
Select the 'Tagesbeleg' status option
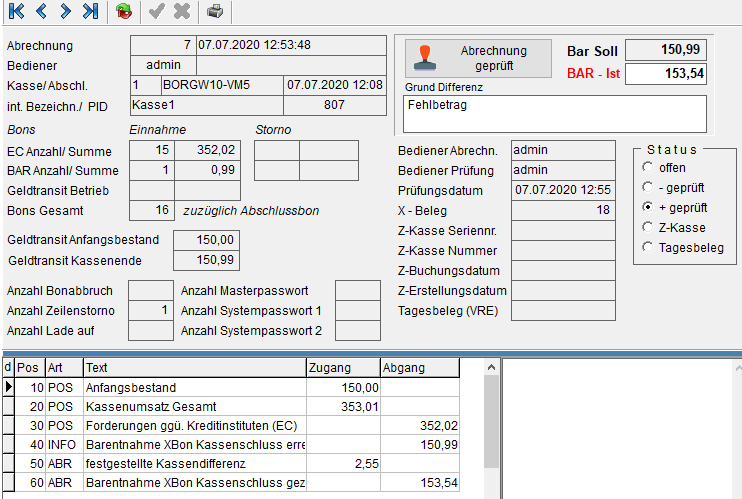pyautogui.click(x=648, y=248)
